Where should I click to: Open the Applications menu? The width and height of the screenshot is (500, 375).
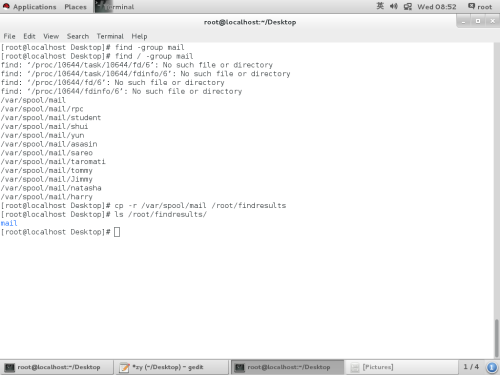[x=34, y=7]
